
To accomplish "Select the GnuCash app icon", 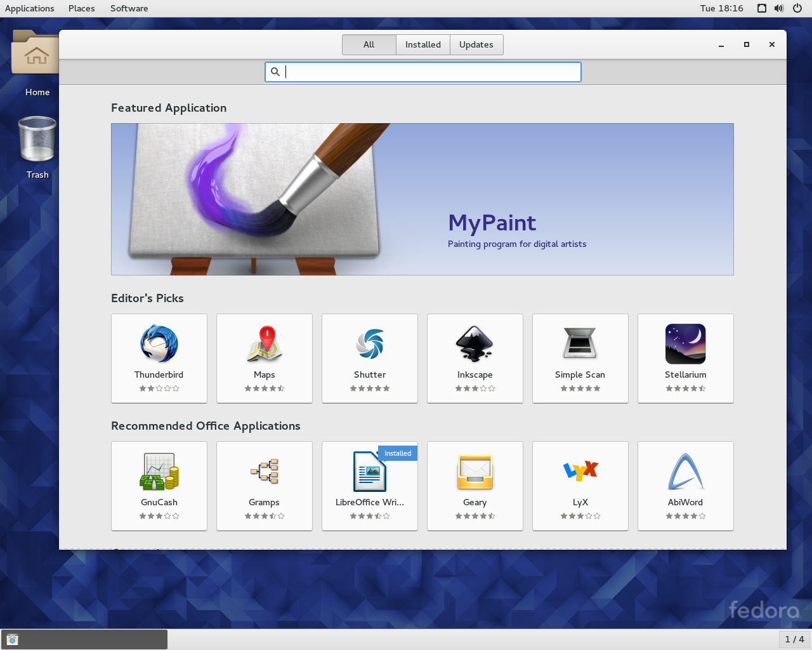I will point(159,472).
